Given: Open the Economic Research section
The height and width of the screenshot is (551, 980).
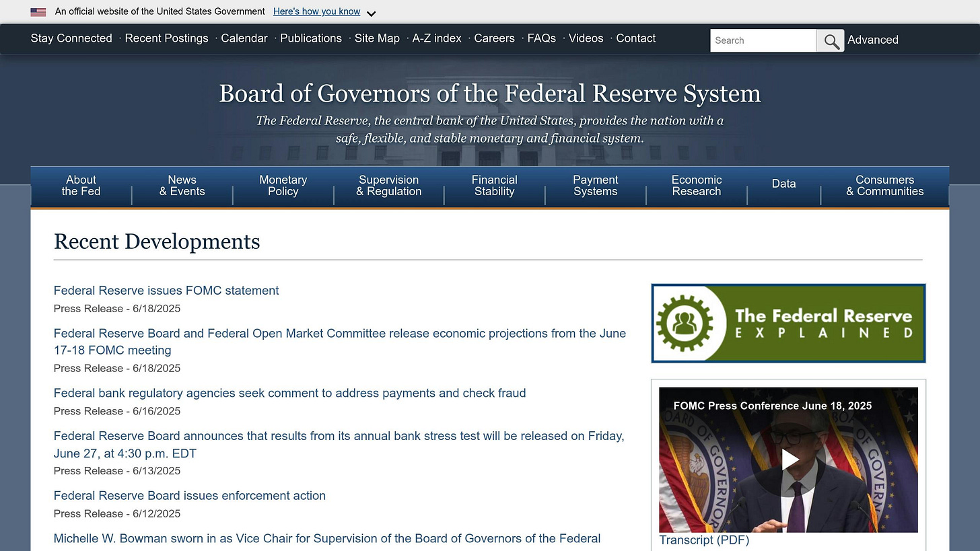Looking at the screenshot, I should point(696,186).
